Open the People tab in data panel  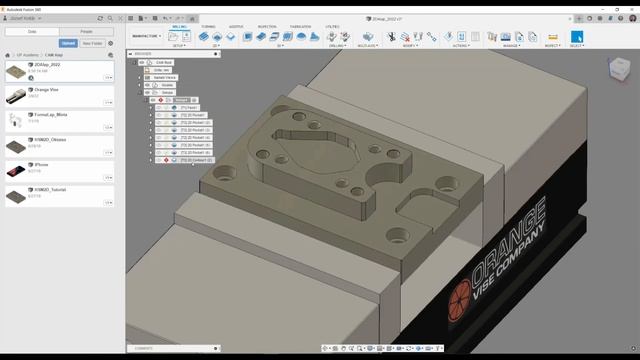pos(87,31)
